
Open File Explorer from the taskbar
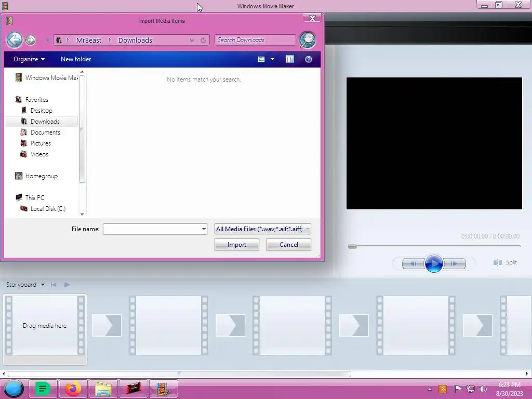click(x=103, y=389)
